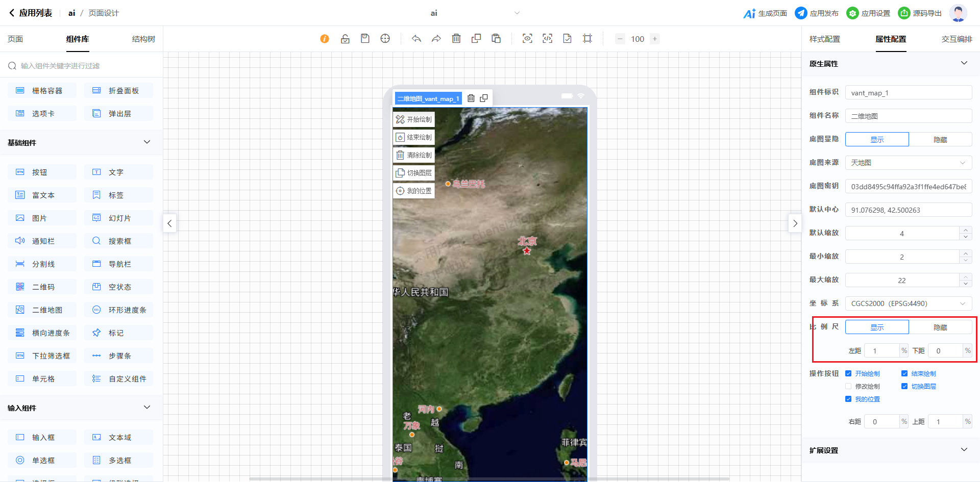The width and height of the screenshot is (980, 482).
Task: Switch to the 样式配置 tab
Action: tap(824, 39)
